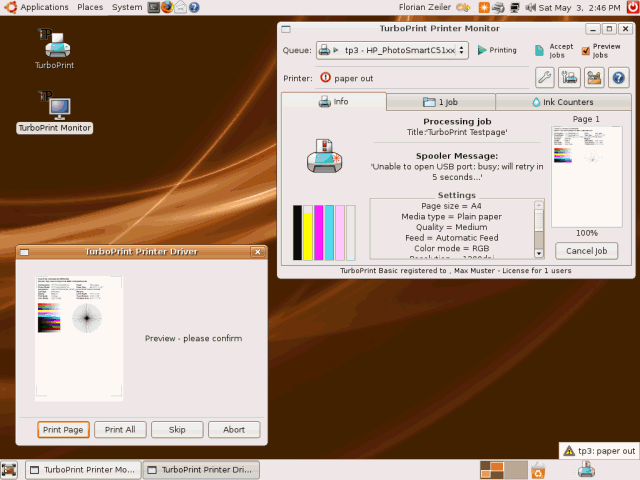Click the orange update notifier star icon
Viewport: 640px width, 480px height.
pyautogui.click(x=484, y=7)
